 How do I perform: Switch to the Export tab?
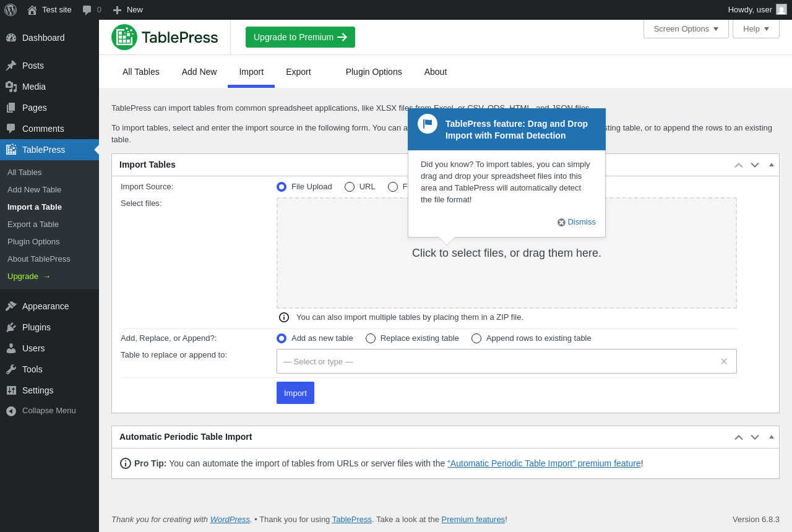298,72
